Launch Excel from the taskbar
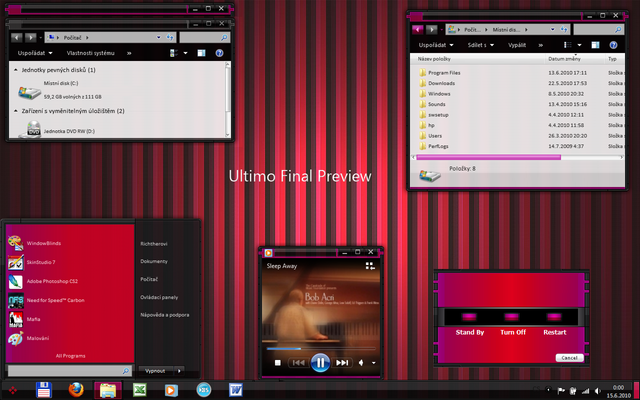The height and width of the screenshot is (400, 640). point(140,389)
